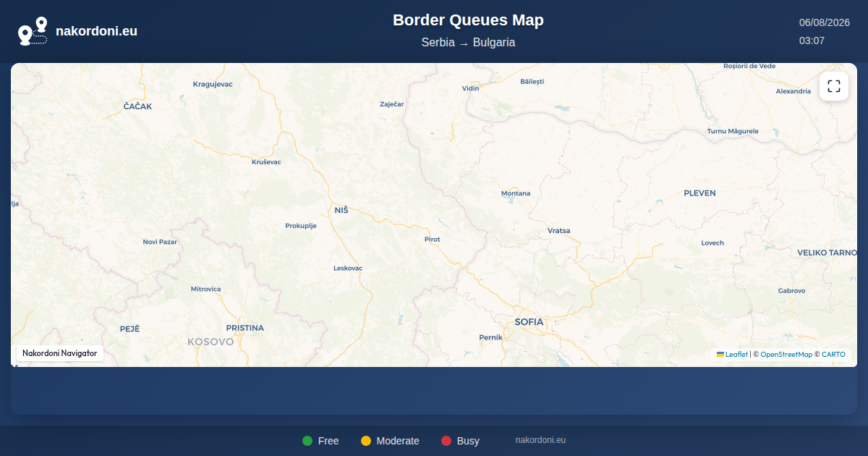Click SOFIA on the map
Viewport: 868px width, 456px height.
(x=529, y=321)
